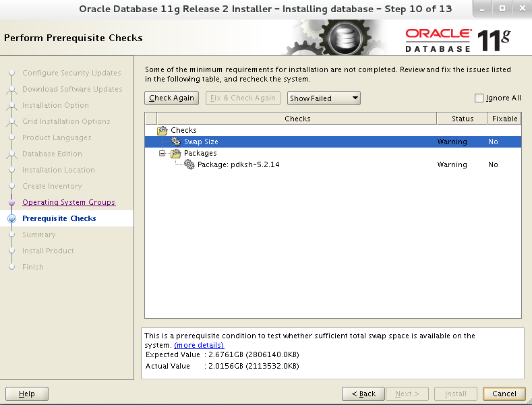Select the Package: pdksh-5.2.14 row
Screen dimensions: 532x405
coord(333,164)
